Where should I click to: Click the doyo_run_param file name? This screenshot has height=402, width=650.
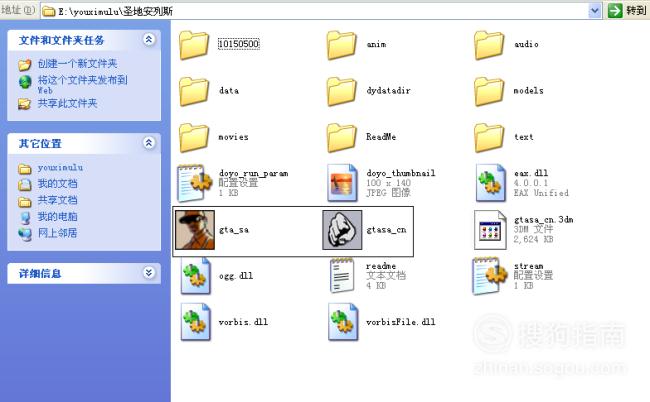coord(254,173)
